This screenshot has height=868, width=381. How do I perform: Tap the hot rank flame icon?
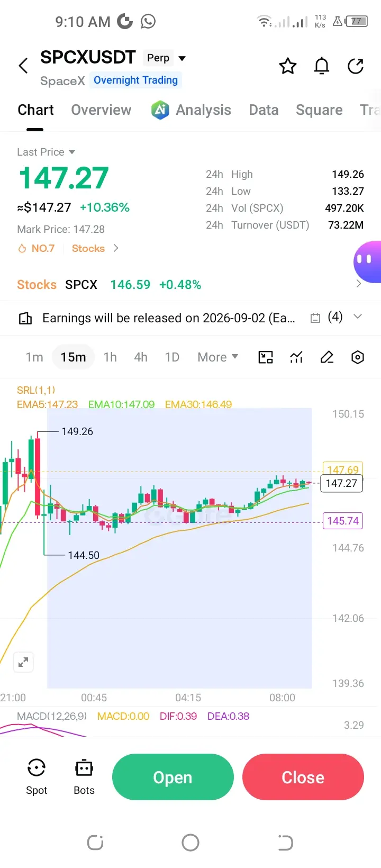coord(22,248)
